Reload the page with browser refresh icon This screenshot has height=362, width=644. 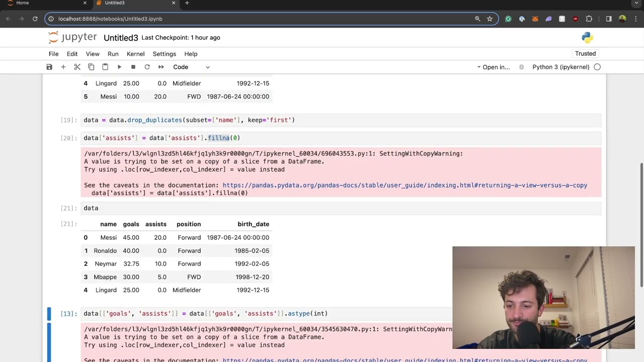pos(35,19)
